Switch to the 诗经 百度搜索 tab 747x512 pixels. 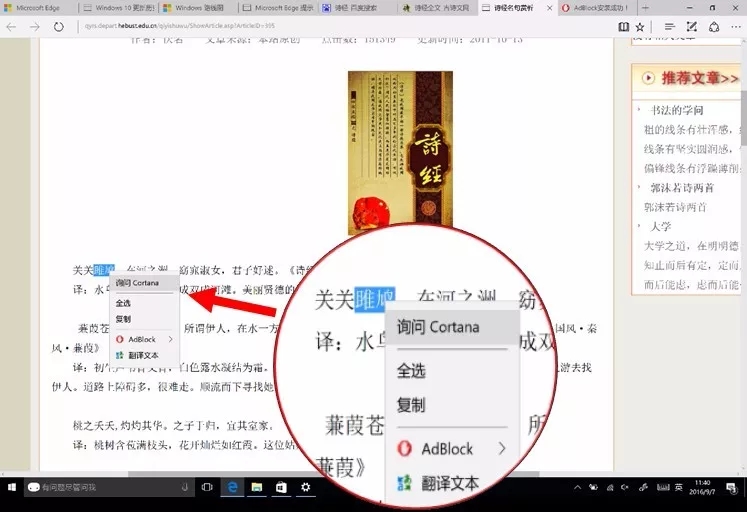[358, 8]
